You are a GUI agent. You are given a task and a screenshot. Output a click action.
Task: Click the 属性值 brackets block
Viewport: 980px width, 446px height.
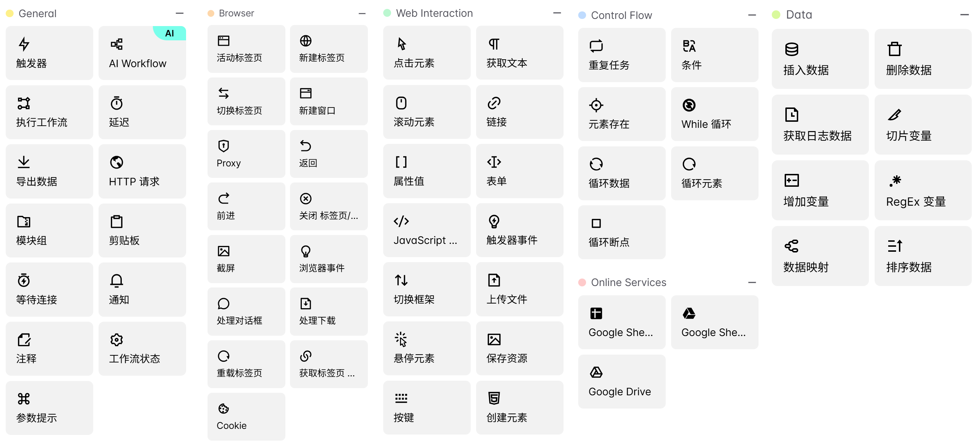click(426, 171)
